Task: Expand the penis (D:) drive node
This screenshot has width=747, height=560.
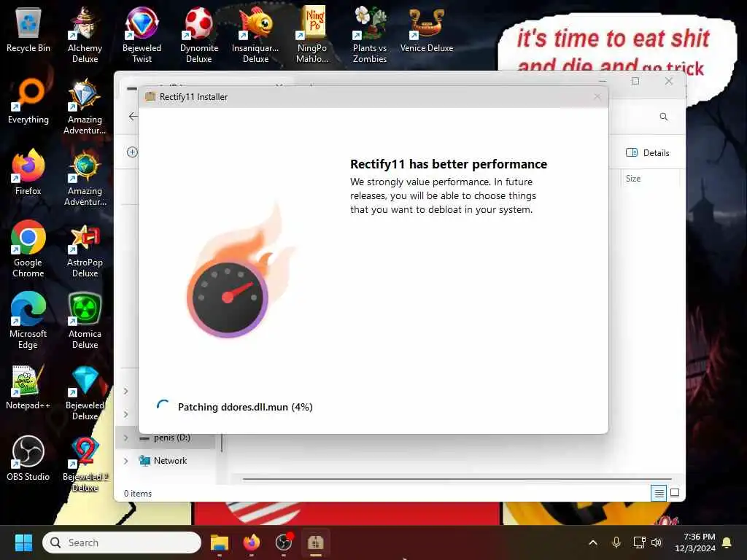Action: 125,437
